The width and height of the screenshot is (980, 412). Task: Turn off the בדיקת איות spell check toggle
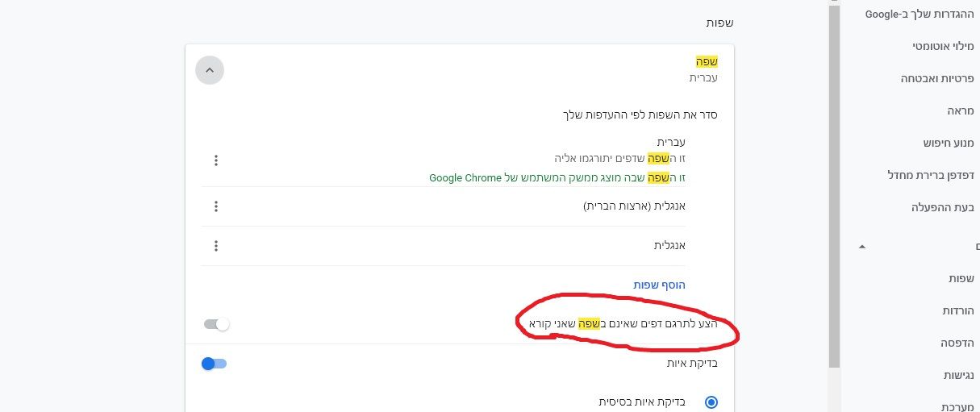(214, 364)
